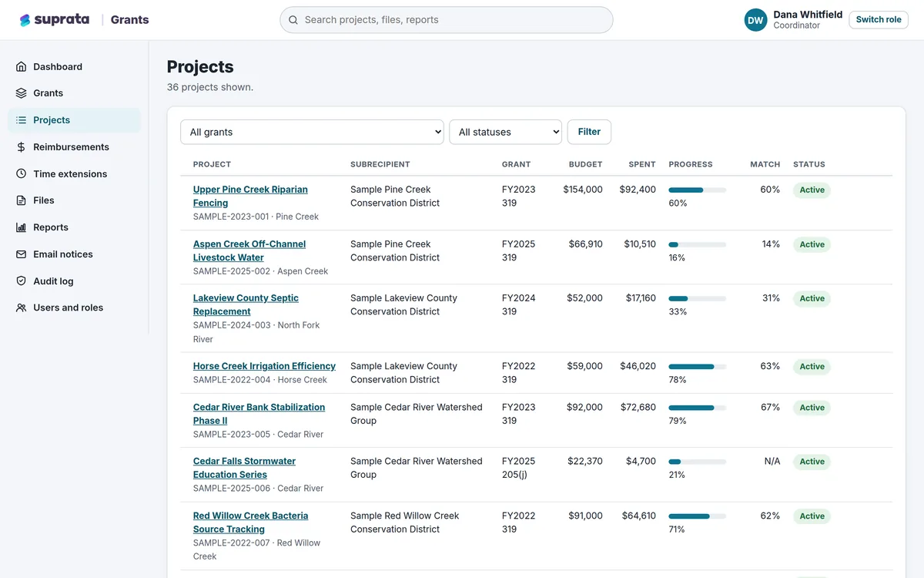Click the 21% progress bar for Cedar Falls Stormwater

[x=697, y=462]
